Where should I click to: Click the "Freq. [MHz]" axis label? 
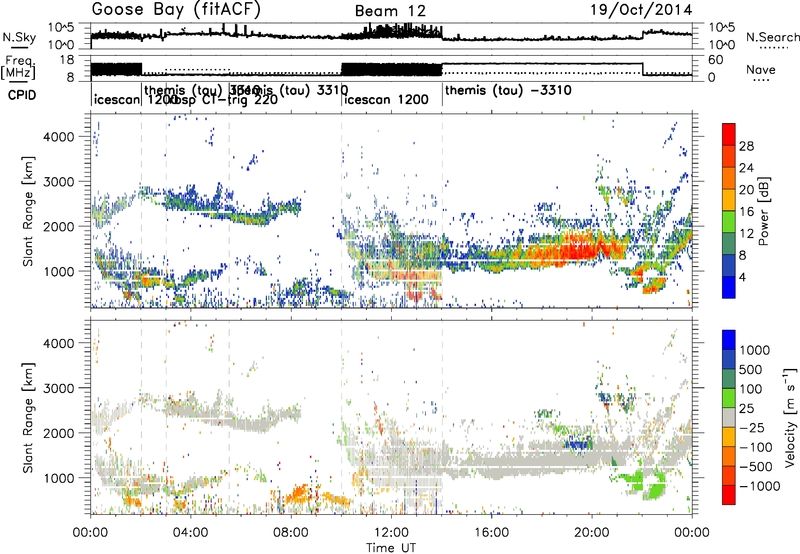coord(18,68)
